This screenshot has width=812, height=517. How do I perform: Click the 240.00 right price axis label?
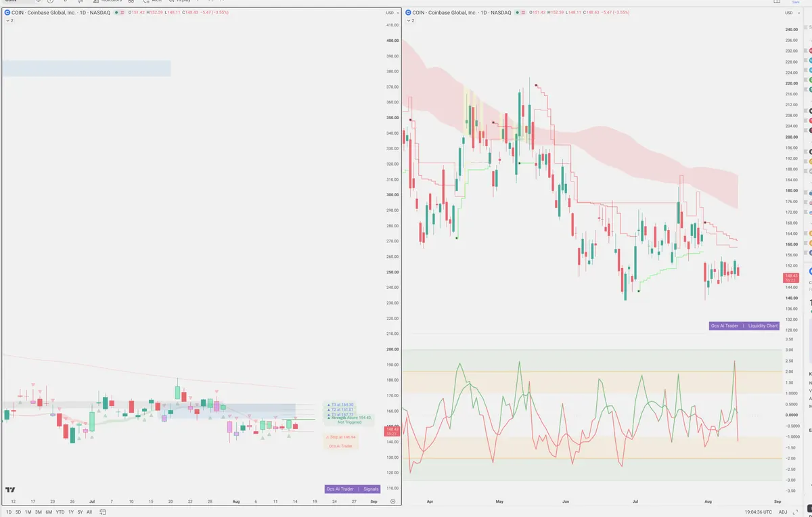[792, 30]
